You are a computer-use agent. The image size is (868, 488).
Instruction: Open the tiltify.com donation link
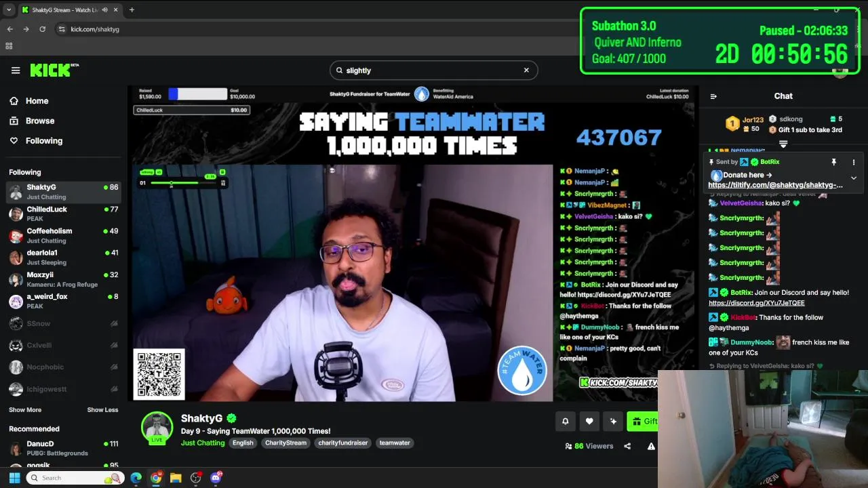(x=775, y=185)
